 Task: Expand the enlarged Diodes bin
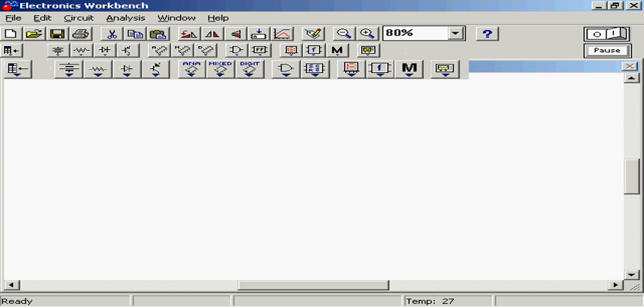(x=127, y=69)
